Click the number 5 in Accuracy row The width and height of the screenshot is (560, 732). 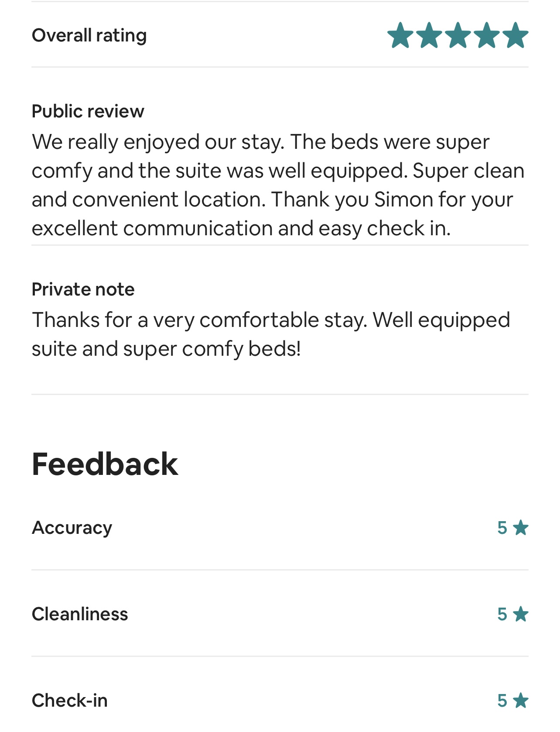(x=502, y=528)
